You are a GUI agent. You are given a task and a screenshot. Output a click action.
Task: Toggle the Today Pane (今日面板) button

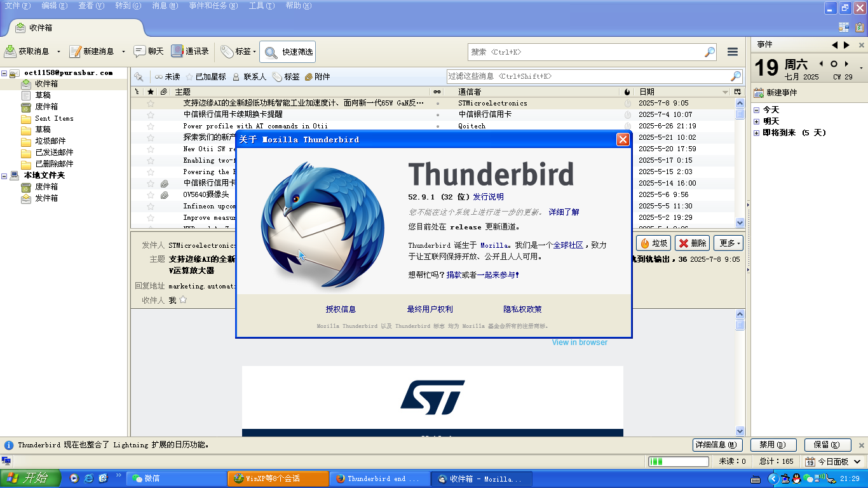point(833,461)
